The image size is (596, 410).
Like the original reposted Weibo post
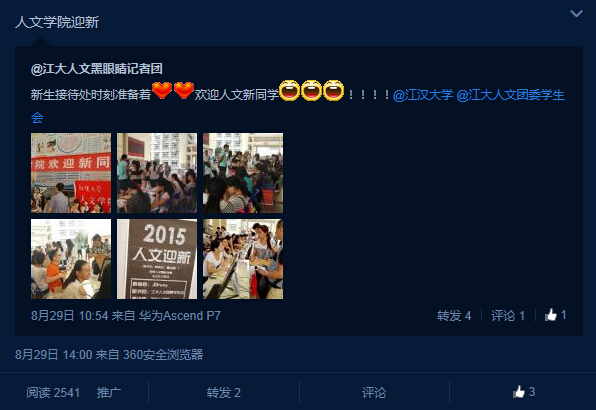555,315
